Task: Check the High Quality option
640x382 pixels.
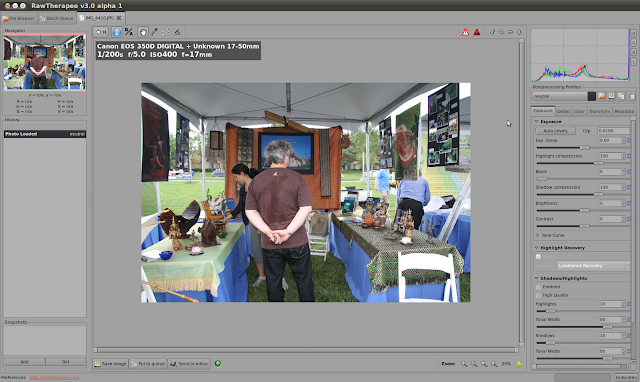Action: pos(538,295)
